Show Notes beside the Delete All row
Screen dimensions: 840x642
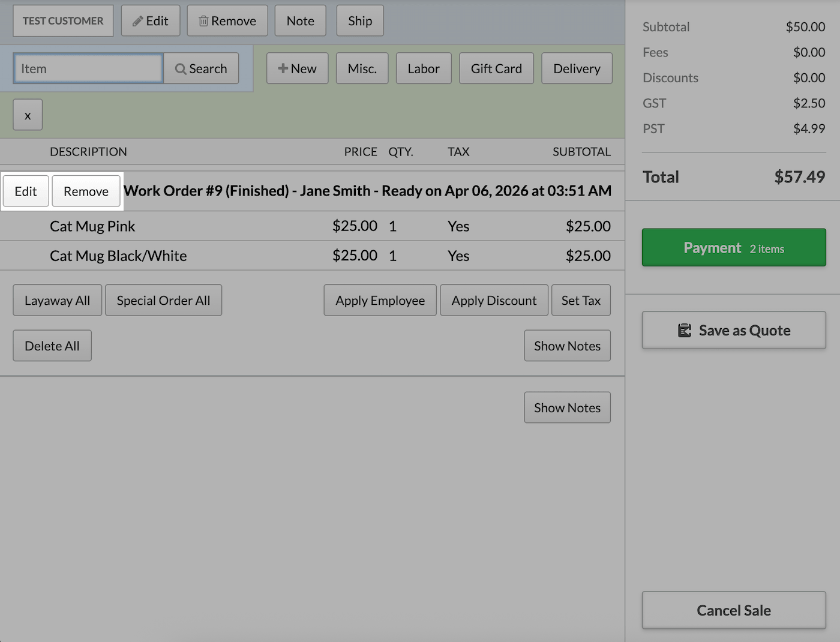[568, 346]
